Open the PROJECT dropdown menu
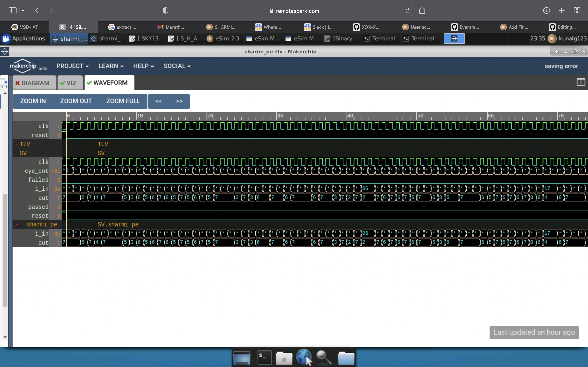Viewport: 588px width, 367px height. (x=72, y=66)
